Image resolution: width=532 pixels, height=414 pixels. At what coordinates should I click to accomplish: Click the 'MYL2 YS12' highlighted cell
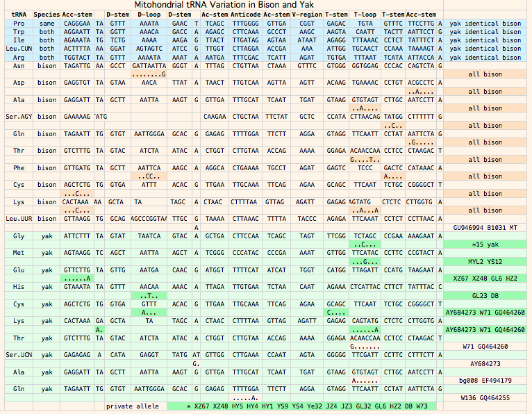[484, 261]
